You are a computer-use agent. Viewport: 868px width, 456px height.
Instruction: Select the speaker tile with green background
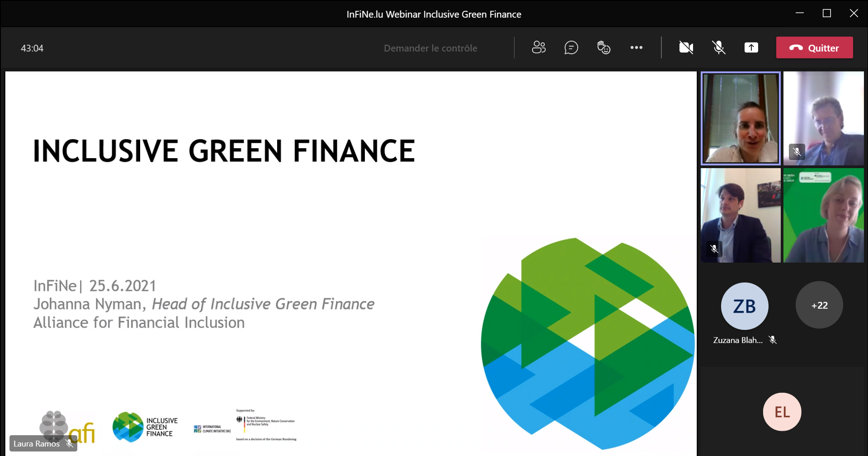823,216
